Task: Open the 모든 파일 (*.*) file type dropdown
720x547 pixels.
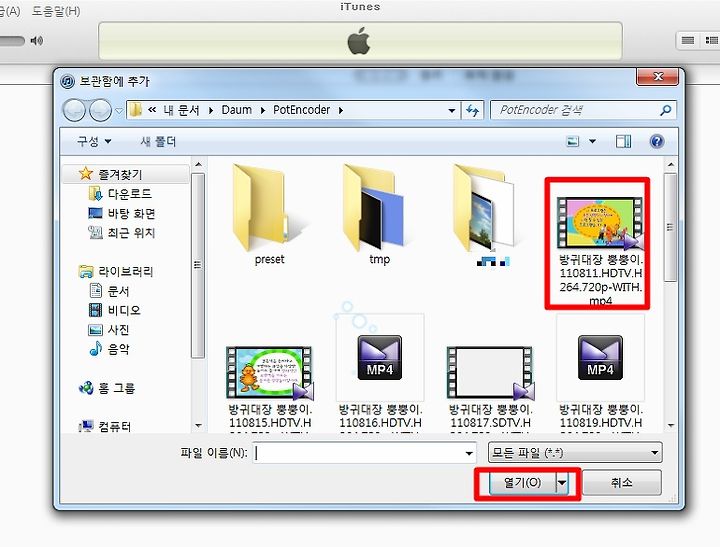Action: tap(575, 453)
